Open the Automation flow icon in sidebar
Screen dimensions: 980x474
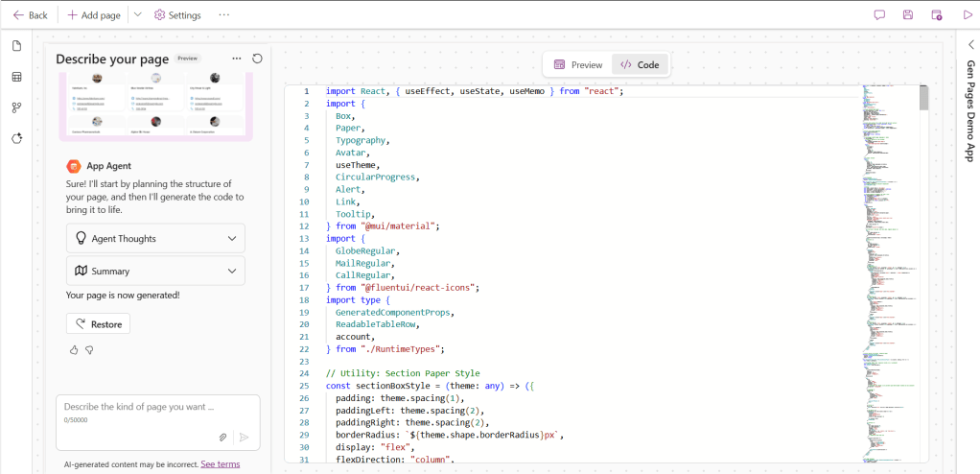pos(16,107)
